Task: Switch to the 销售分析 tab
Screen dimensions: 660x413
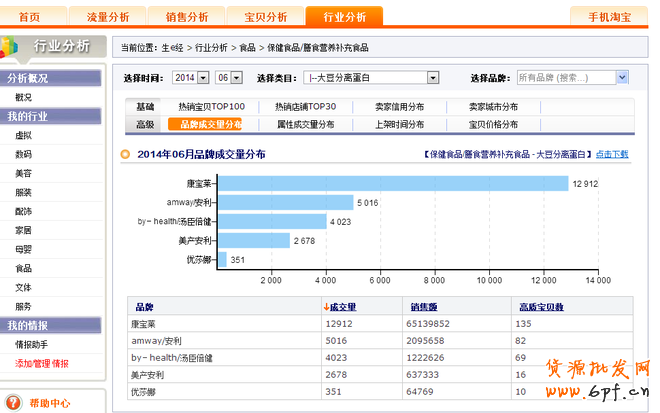Action: point(187,17)
